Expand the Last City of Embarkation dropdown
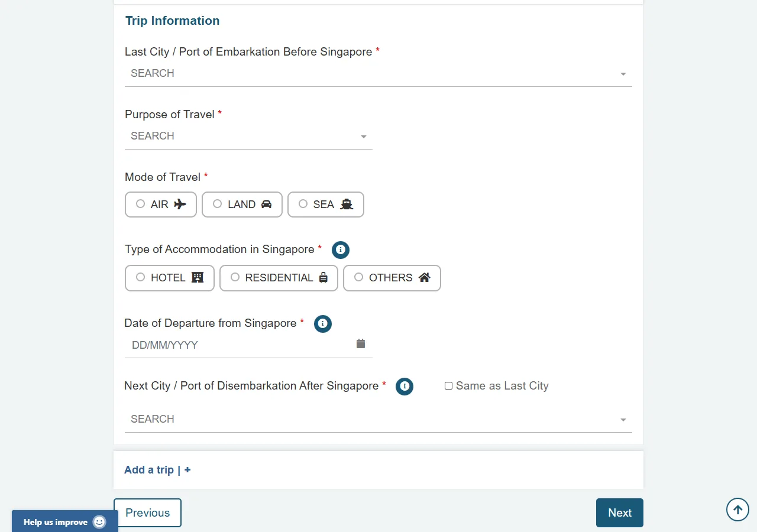The image size is (757, 532). click(x=378, y=74)
